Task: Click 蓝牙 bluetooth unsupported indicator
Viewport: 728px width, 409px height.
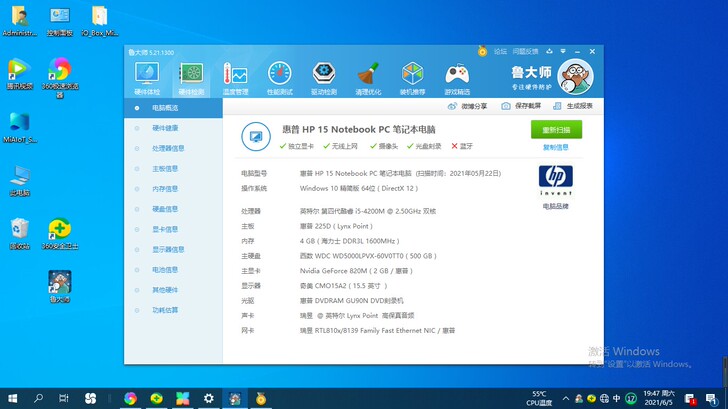Action: [462, 146]
